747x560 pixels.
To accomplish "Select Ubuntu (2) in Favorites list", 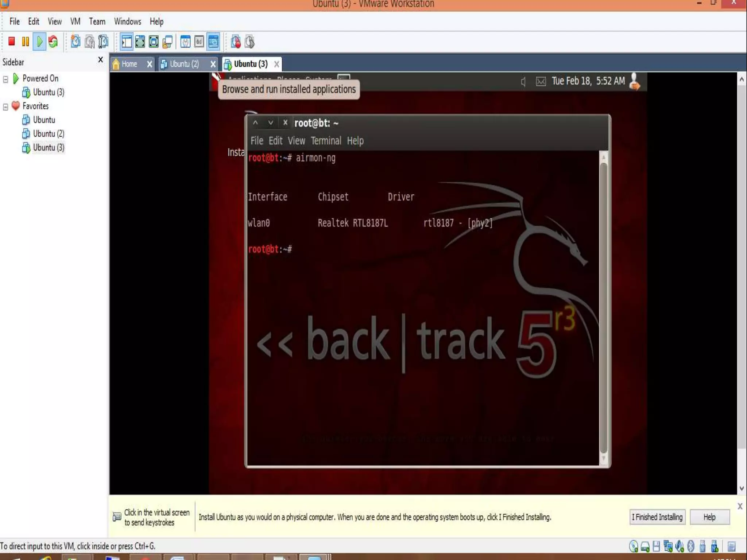I will click(49, 134).
